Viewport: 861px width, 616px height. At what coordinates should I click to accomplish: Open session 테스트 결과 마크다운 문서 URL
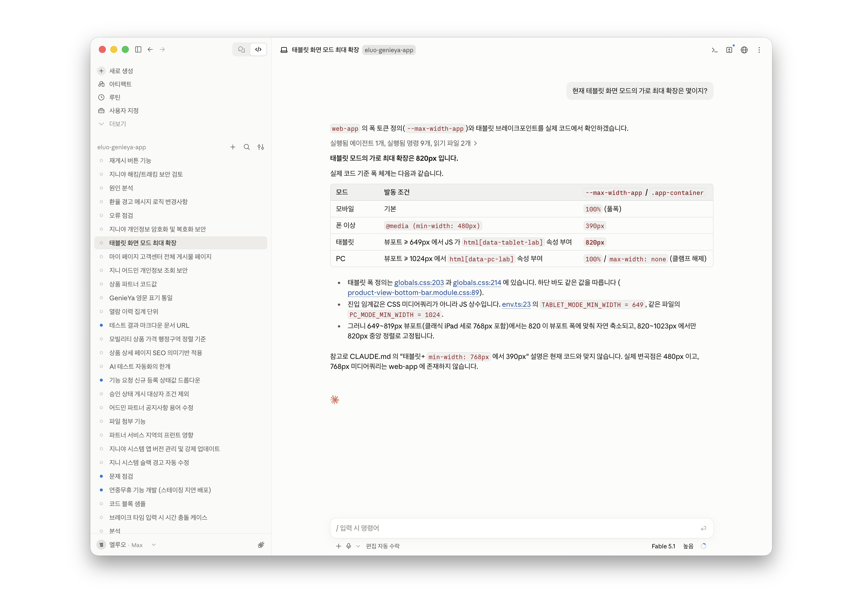(x=180, y=325)
